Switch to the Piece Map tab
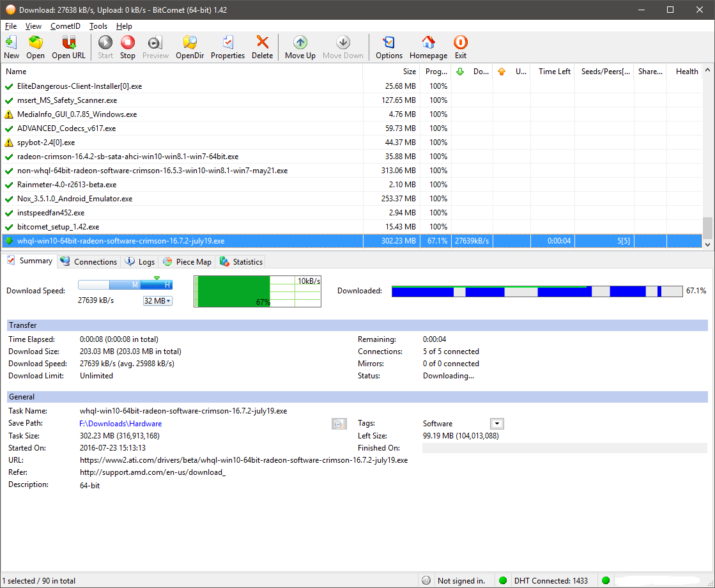715x588 pixels. click(187, 262)
